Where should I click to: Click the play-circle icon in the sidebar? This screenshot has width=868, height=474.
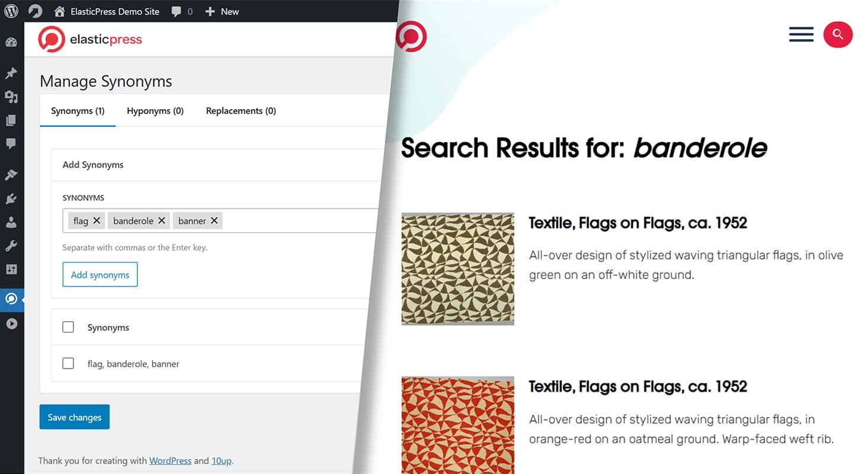click(11, 324)
